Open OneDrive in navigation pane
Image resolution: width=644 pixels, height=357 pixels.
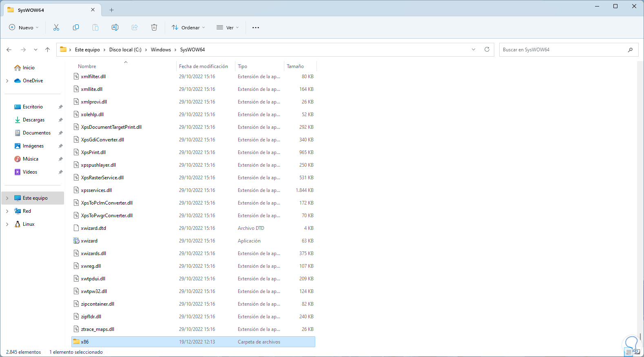click(x=33, y=81)
